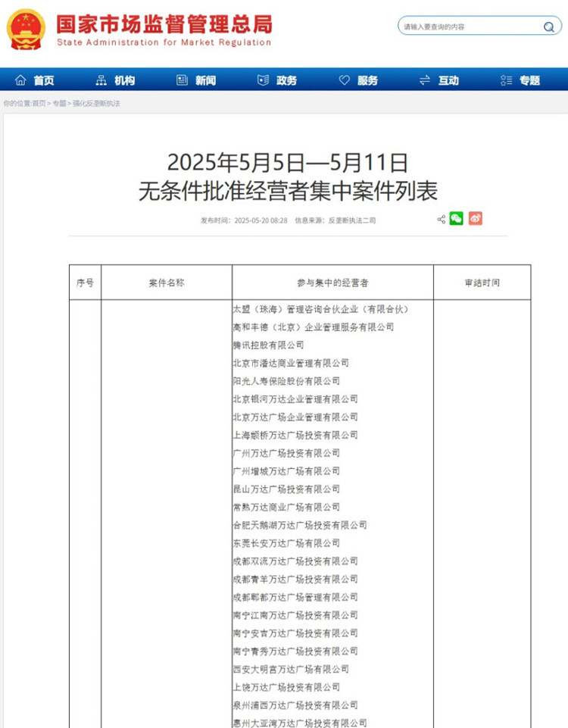Open the 互动 menu label
568x728 pixels.
click(449, 81)
